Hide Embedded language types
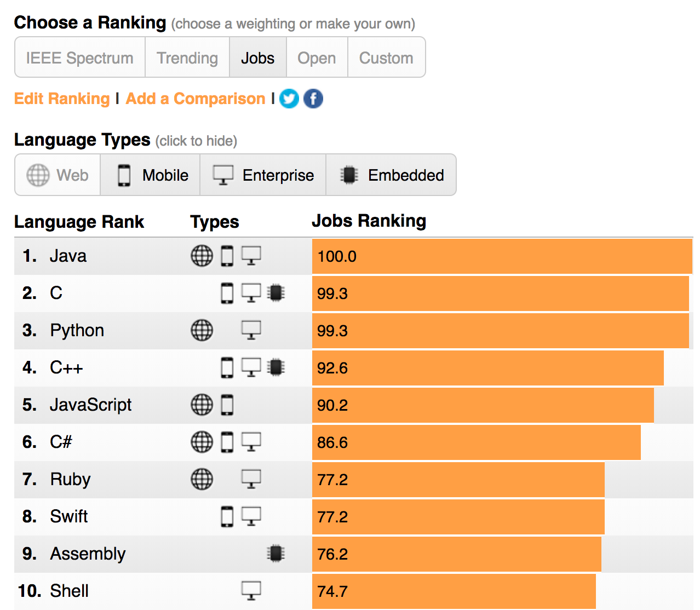This screenshot has height=610, width=700. coord(391,175)
